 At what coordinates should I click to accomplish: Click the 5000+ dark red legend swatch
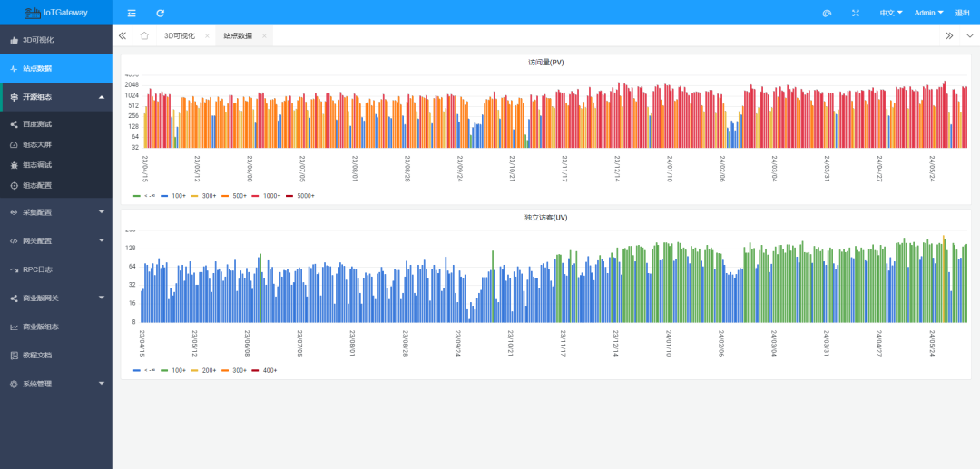point(290,196)
